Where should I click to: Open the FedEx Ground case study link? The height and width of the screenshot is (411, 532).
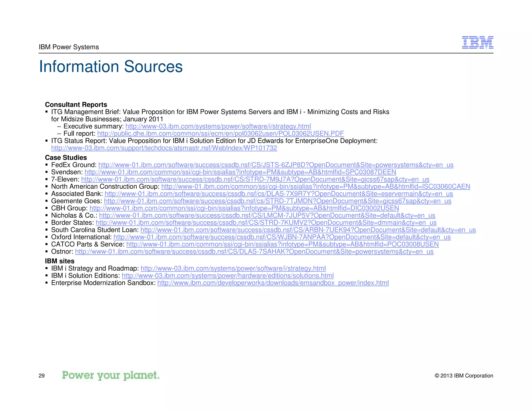(x=276, y=165)
